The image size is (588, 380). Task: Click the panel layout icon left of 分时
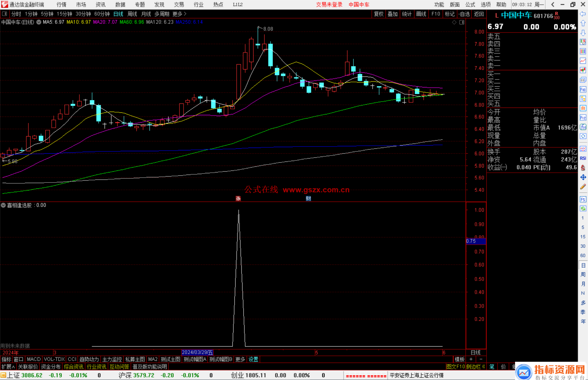4,14
